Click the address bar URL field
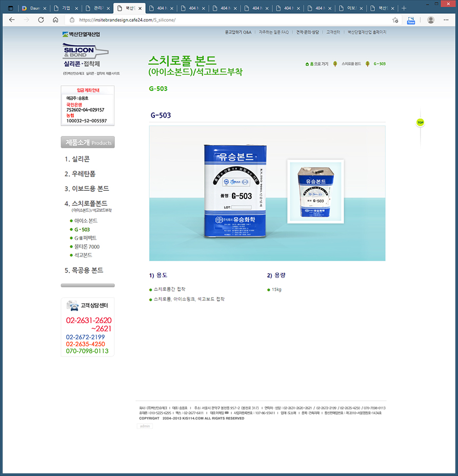458x476 pixels. [231, 20]
